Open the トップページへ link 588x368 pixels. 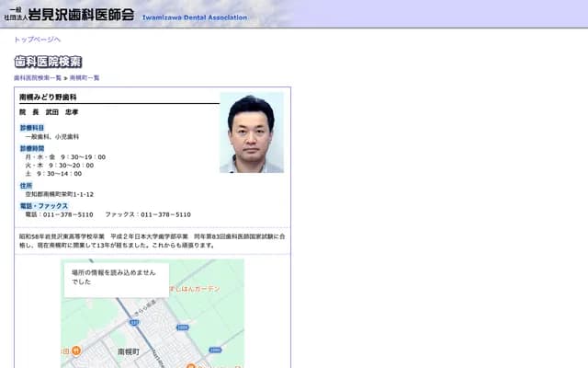[x=37, y=40]
